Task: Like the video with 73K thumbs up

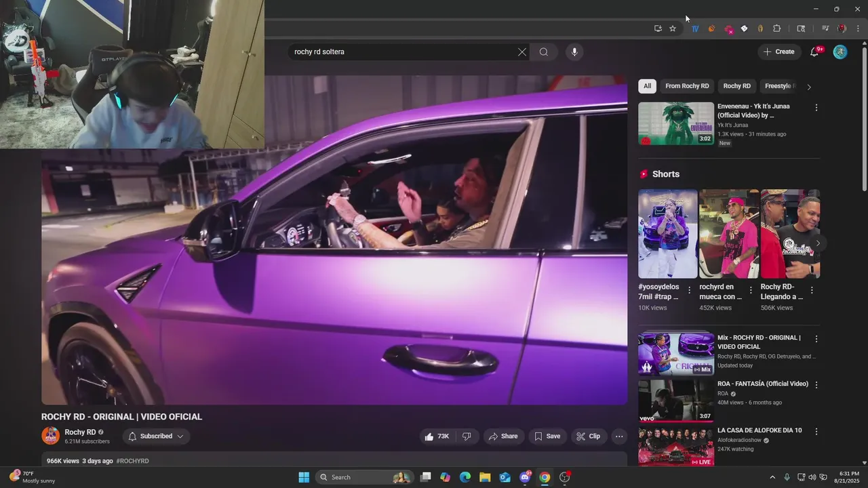Action: click(x=437, y=436)
